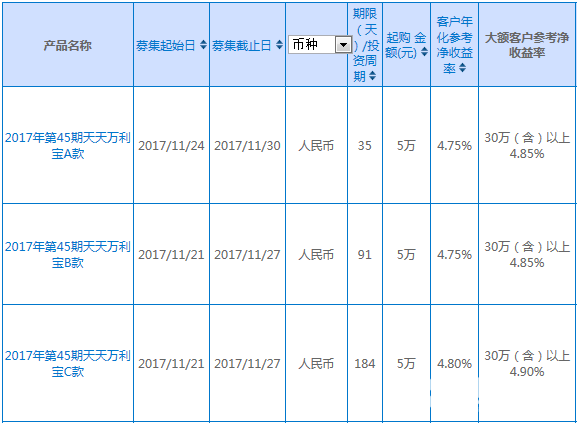Image resolution: width=577 pixels, height=423 pixels.
Task: Open 2017年第45期天天万利宝C款 product link
Action: click(x=68, y=363)
